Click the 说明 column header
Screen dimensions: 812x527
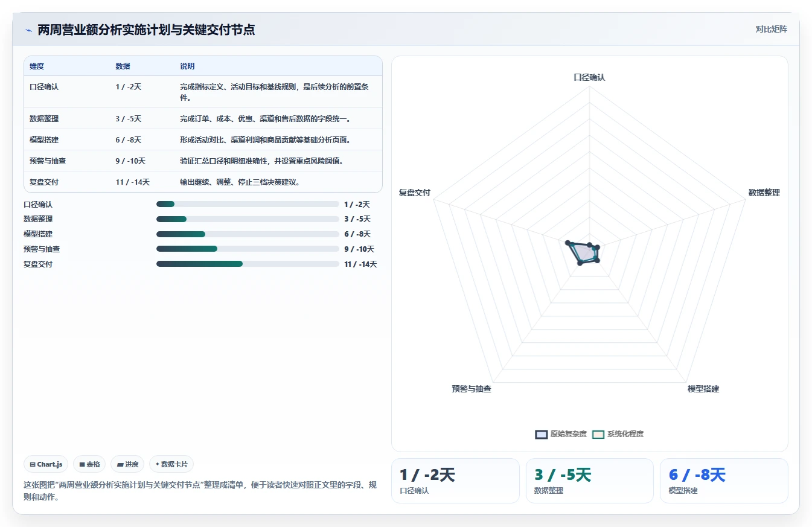(187, 66)
